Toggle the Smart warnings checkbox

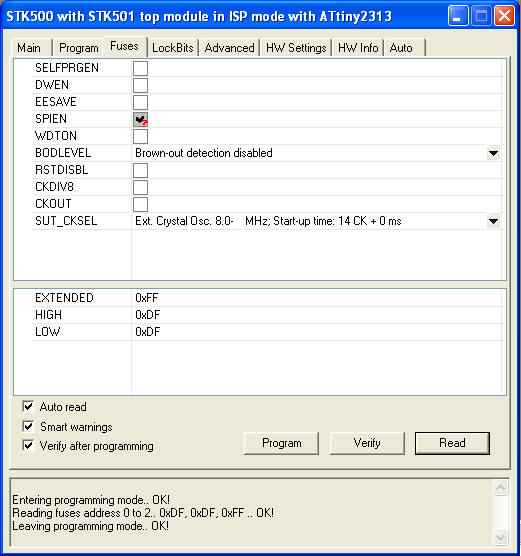[x=28, y=426]
